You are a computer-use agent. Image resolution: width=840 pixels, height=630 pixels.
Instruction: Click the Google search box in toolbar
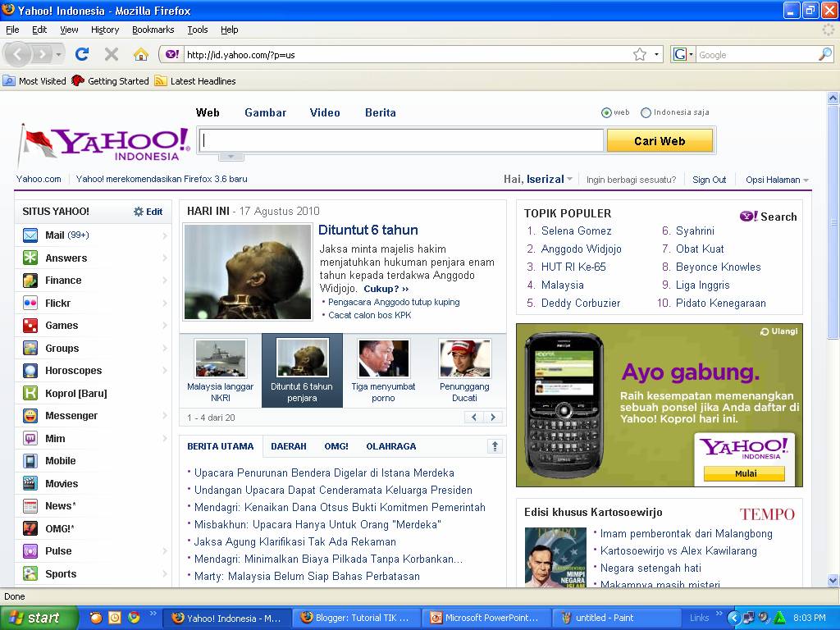click(x=757, y=55)
